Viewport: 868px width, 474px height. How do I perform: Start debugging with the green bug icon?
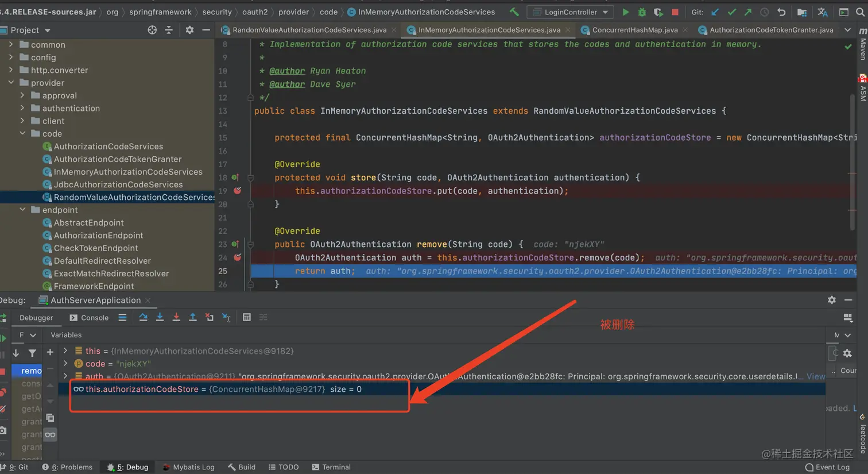642,12
